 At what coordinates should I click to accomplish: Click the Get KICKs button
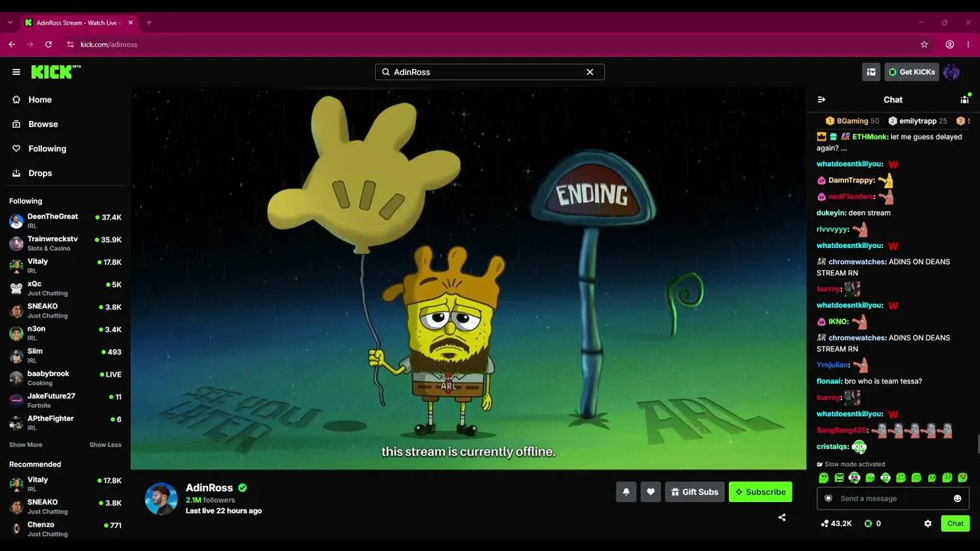[x=912, y=72]
